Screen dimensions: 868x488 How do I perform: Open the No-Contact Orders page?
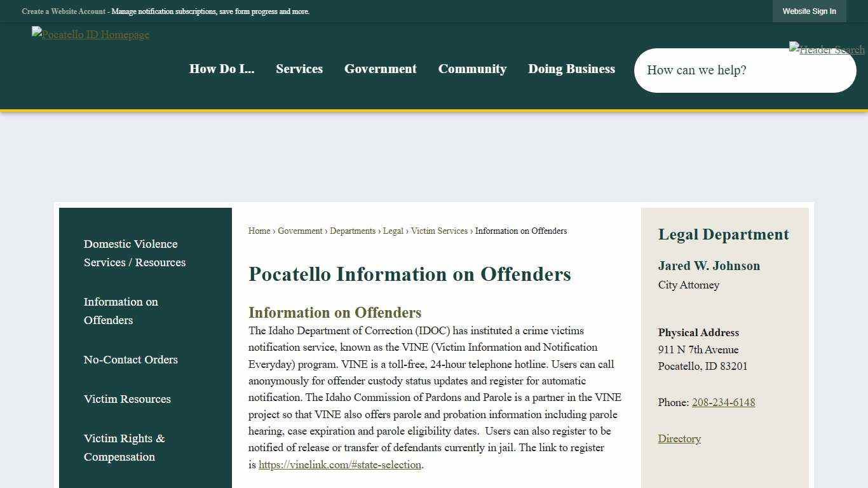tap(130, 360)
